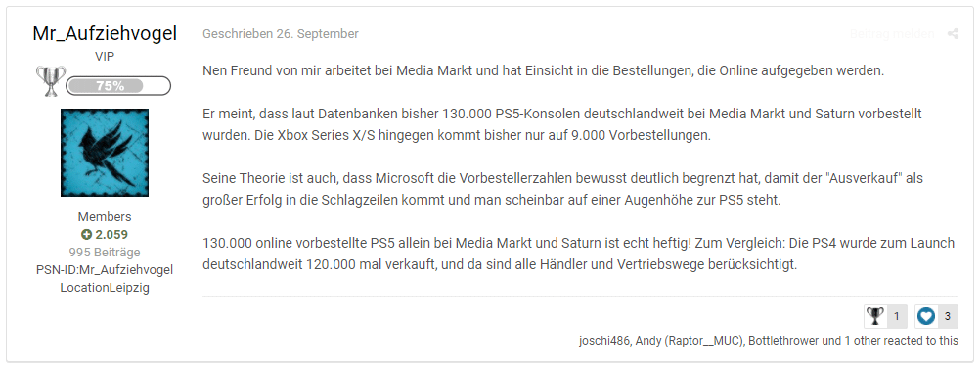Viewport: 980px width, 370px height.
Task: Click the Geschrieben 26. September timestamp
Action: (x=281, y=34)
